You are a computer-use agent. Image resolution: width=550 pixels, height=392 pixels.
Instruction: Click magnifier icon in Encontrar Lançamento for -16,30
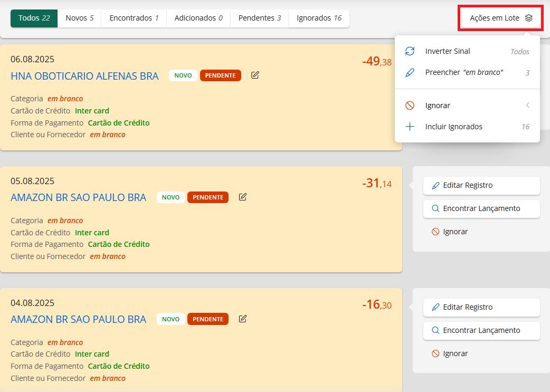pyautogui.click(x=435, y=330)
